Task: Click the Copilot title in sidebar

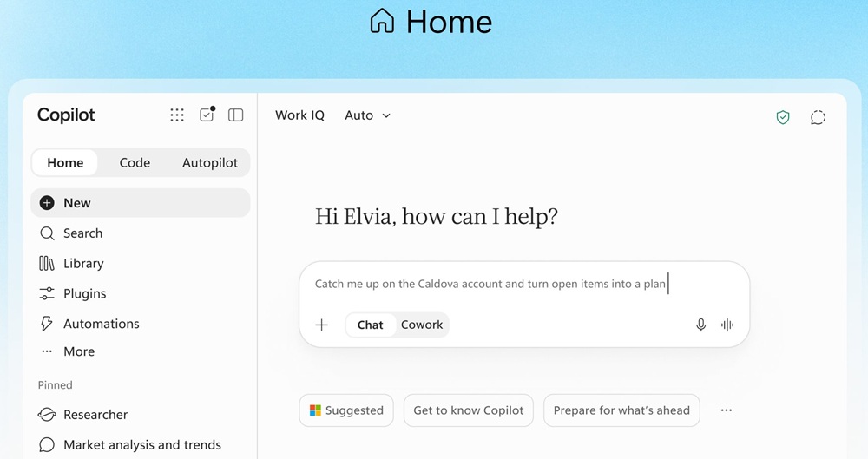Action: [x=66, y=115]
